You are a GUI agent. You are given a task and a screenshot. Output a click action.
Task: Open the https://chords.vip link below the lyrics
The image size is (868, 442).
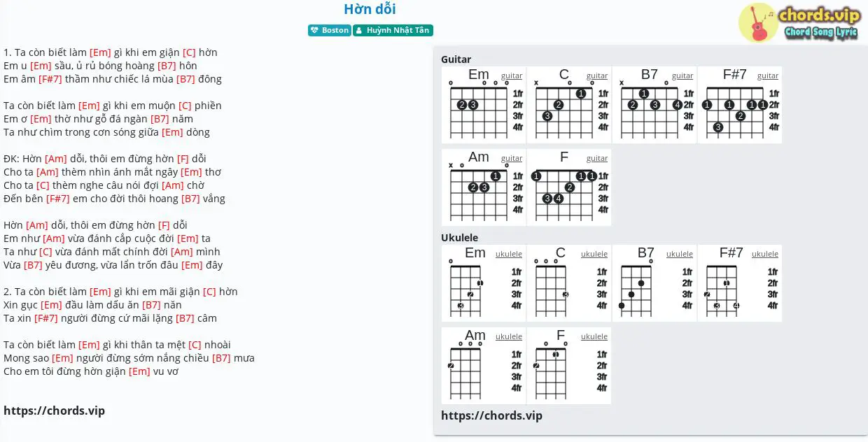pos(55,411)
